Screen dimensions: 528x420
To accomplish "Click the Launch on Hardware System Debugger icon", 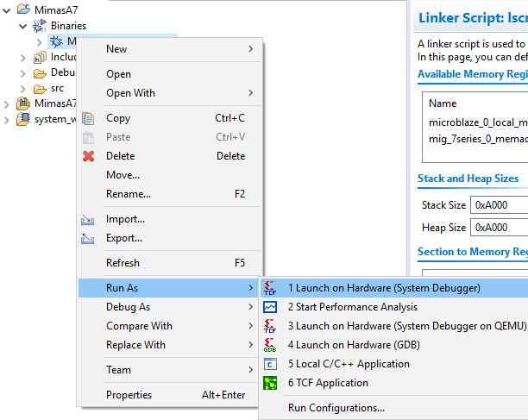I will point(270,288).
